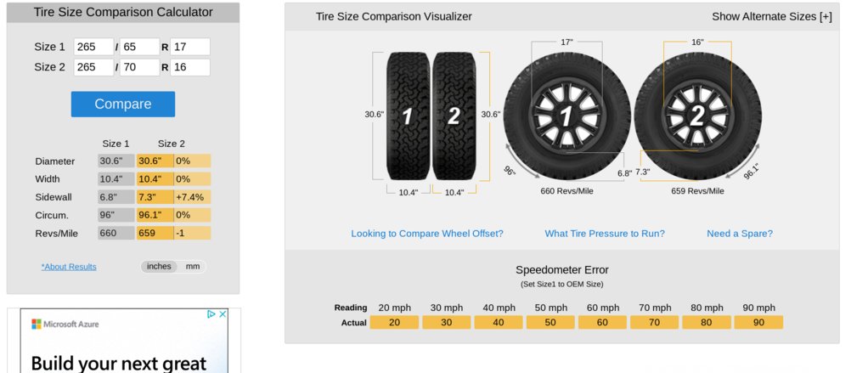
Task: Switch units to inches
Action: coord(159,266)
